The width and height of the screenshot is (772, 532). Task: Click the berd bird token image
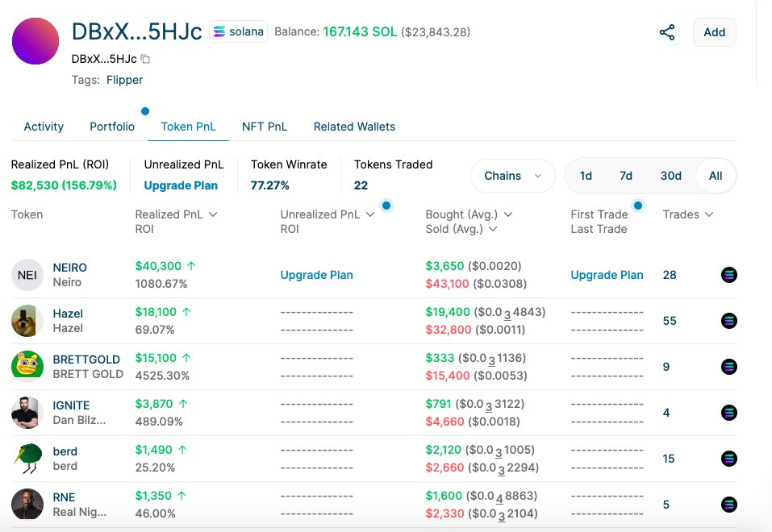(x=27, y=459)
